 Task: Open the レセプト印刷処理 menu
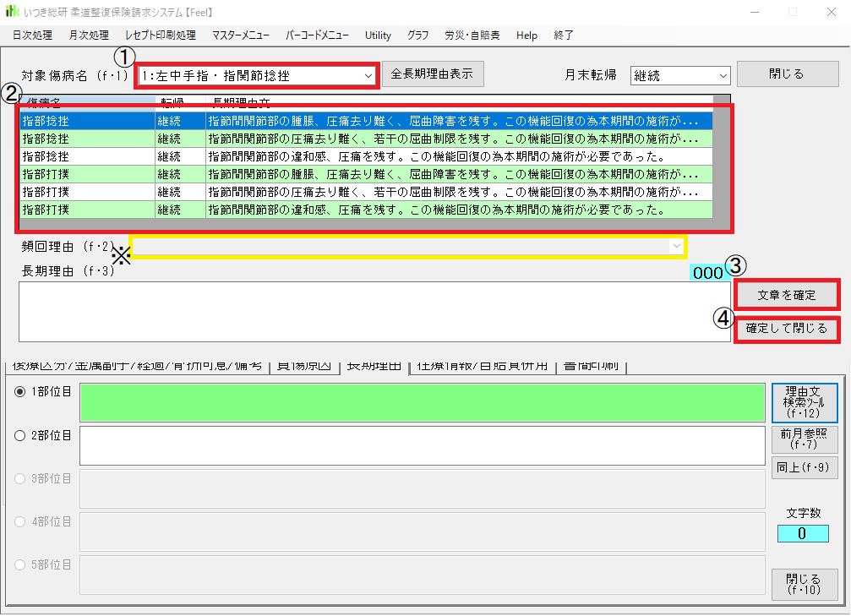160,35
